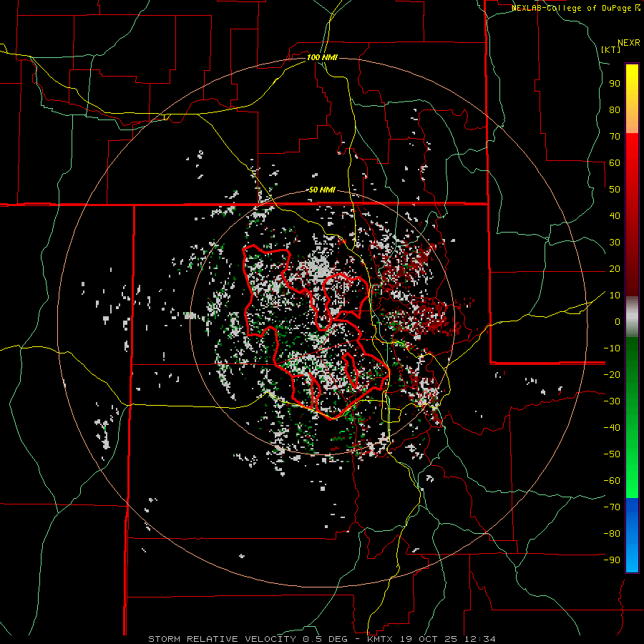Click the -90 value on the scale
This screenshot has height=644, width=644.
tap(612, 560)
